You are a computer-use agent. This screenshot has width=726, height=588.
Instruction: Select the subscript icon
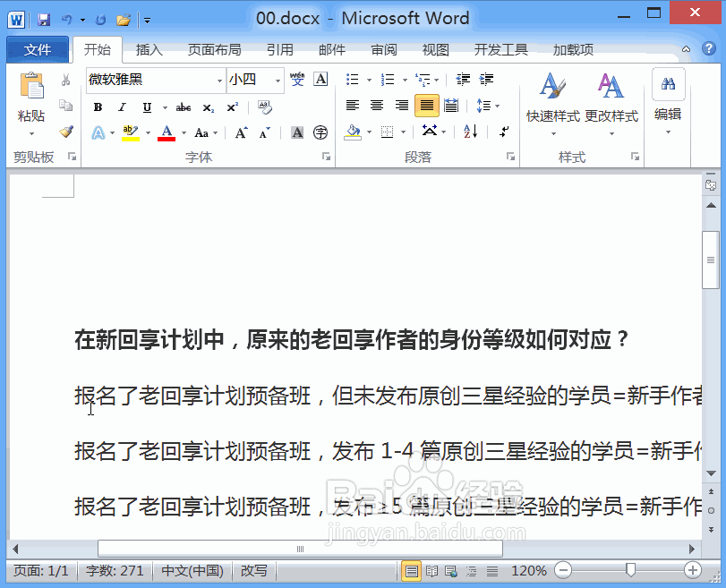tap(208, 107)
